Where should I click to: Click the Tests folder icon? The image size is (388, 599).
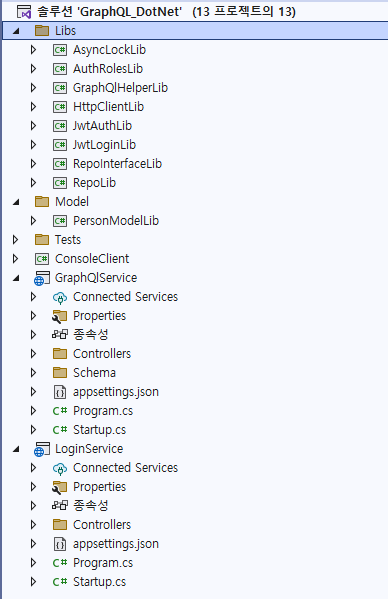(x=42, y=240)
